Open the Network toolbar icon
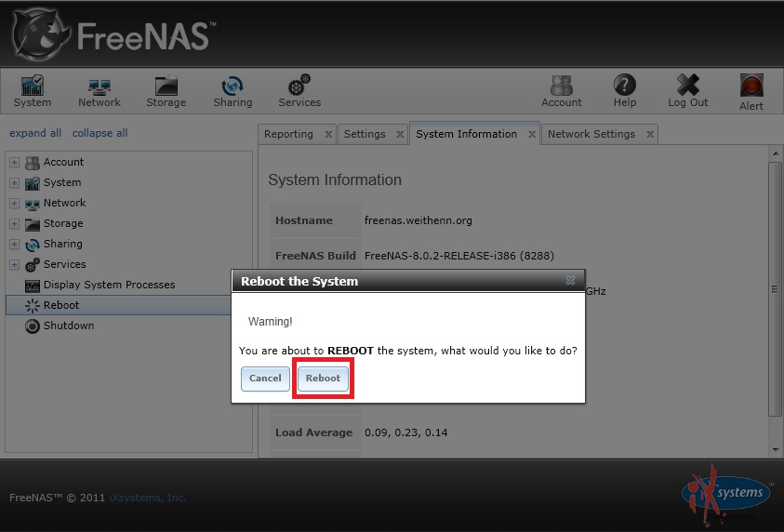Screen dimensions: 784x532 point(99,86)
